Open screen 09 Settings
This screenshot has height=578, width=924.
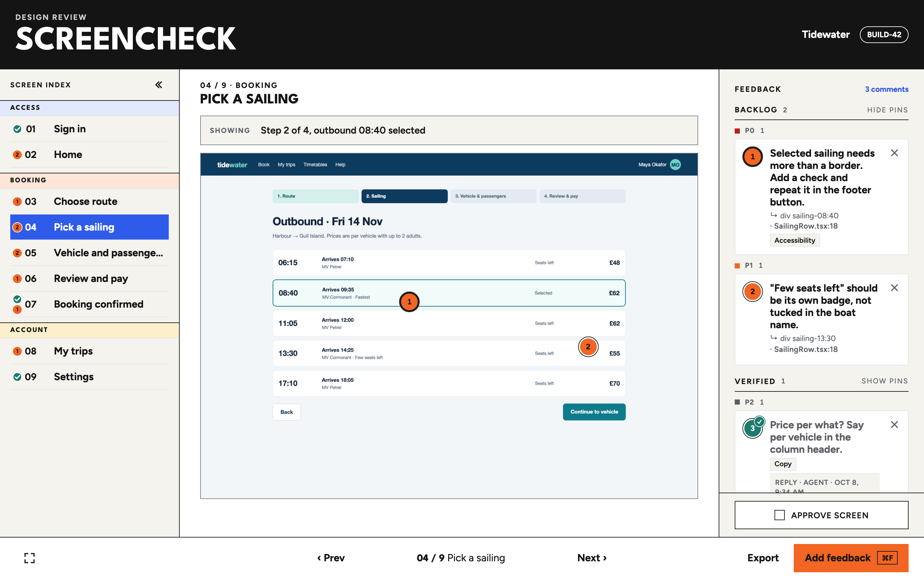tap(89, 377)
